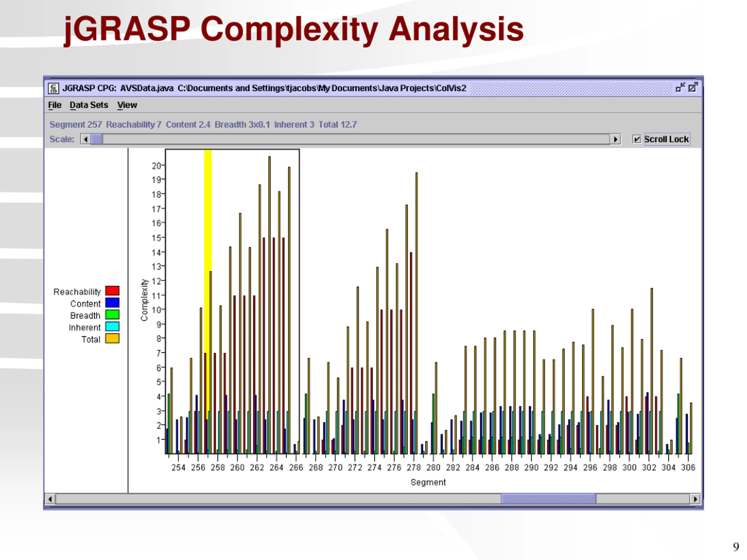Click the scale slider thumb
Viewport: 747px width, 560px height.
97,139
